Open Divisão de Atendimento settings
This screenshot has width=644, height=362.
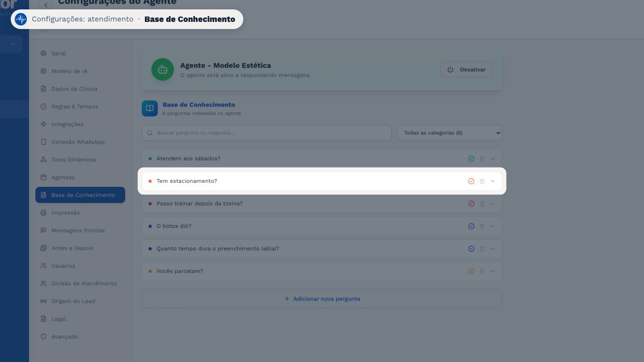point(80,283)
